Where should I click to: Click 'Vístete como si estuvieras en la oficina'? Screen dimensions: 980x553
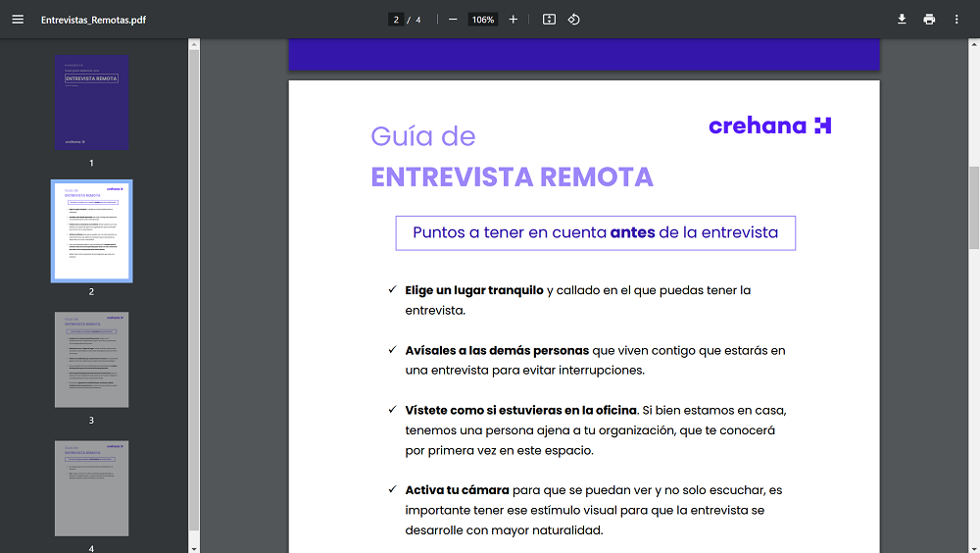pyautogui.click(x=520, y=411)
